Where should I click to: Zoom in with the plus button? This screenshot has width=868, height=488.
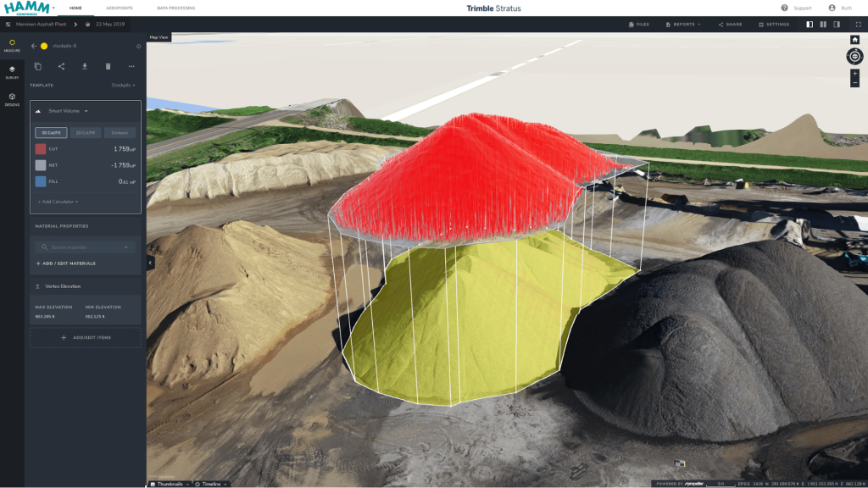pos(854,74)
